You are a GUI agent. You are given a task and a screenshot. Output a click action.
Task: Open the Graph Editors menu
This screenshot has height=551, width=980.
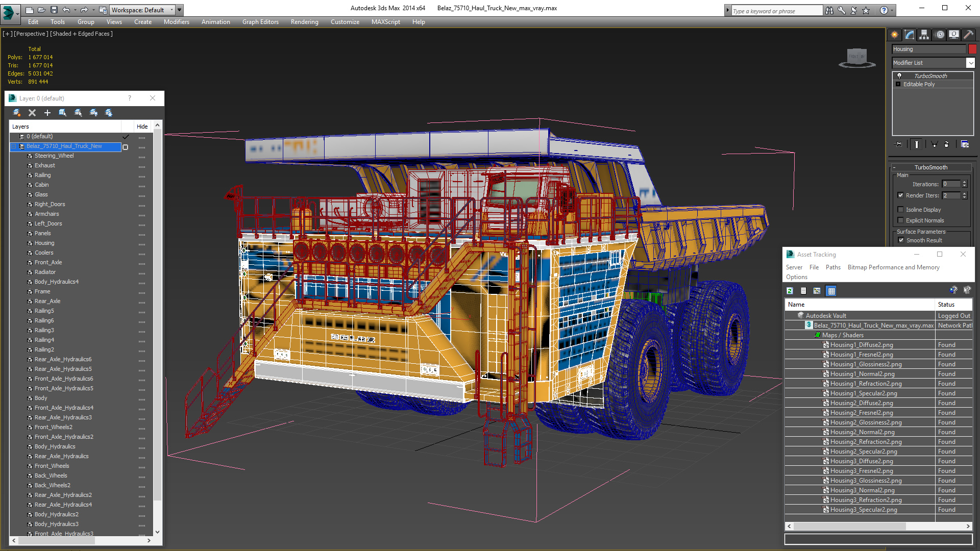click(260, 22)
